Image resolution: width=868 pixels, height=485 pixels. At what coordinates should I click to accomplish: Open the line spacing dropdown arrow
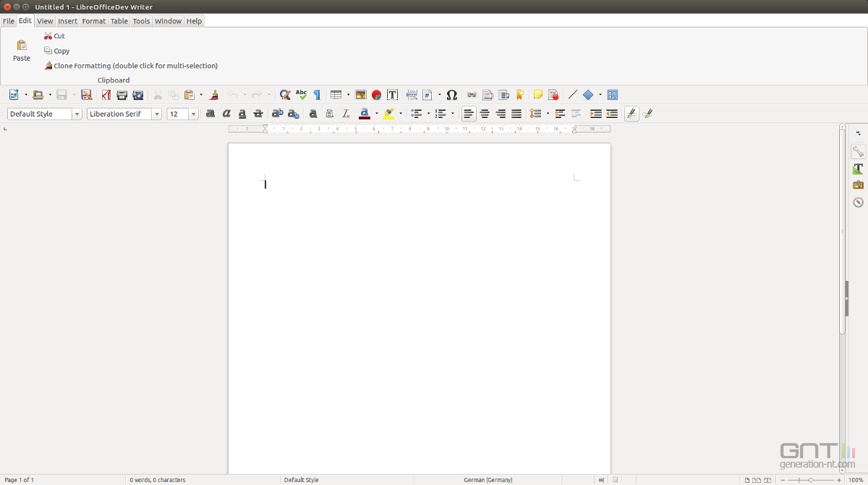[548, 114]
